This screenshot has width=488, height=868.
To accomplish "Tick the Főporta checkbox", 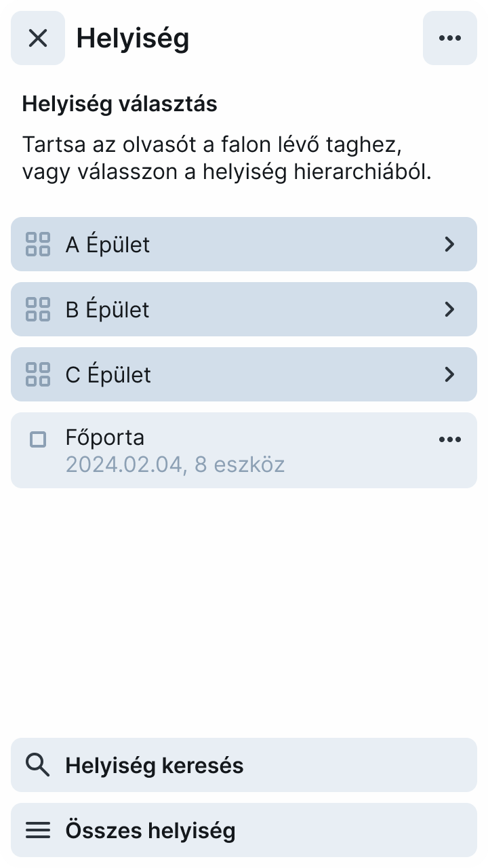I will [x=38, y=439].
